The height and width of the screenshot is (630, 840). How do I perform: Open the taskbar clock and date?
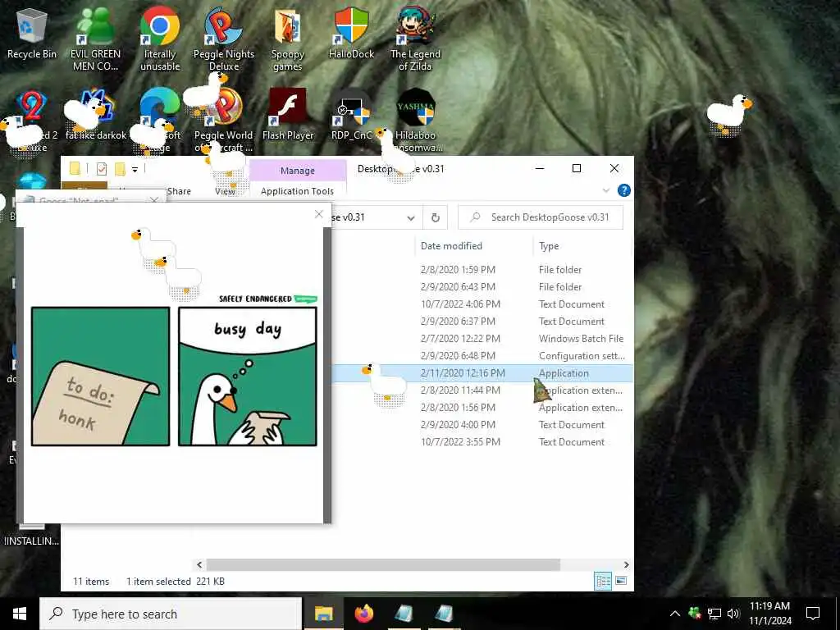pos(769,614)
